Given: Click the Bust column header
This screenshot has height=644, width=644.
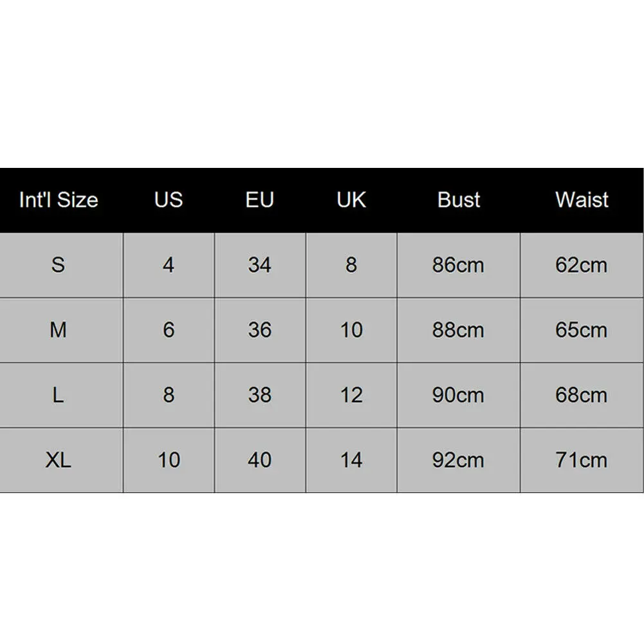Looking at the screenshot, I should point(458,200).
